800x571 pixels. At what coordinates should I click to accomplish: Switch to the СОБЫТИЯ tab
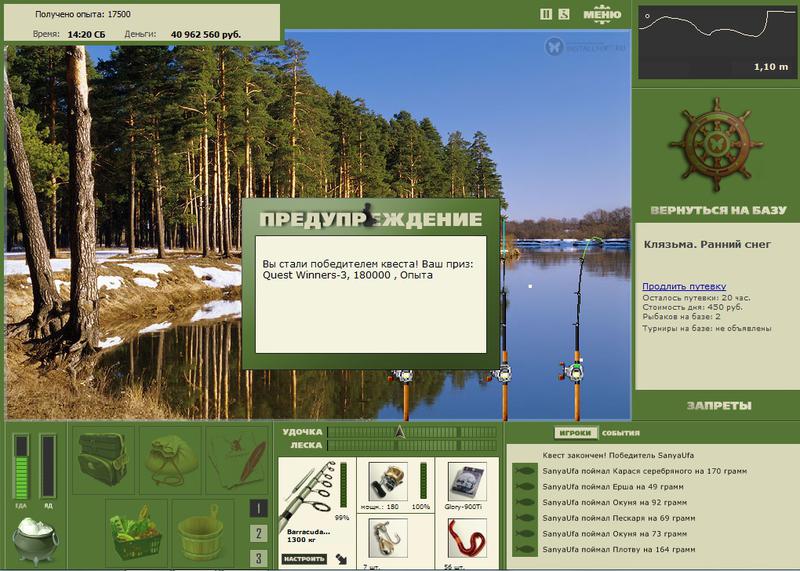(620, 433)
